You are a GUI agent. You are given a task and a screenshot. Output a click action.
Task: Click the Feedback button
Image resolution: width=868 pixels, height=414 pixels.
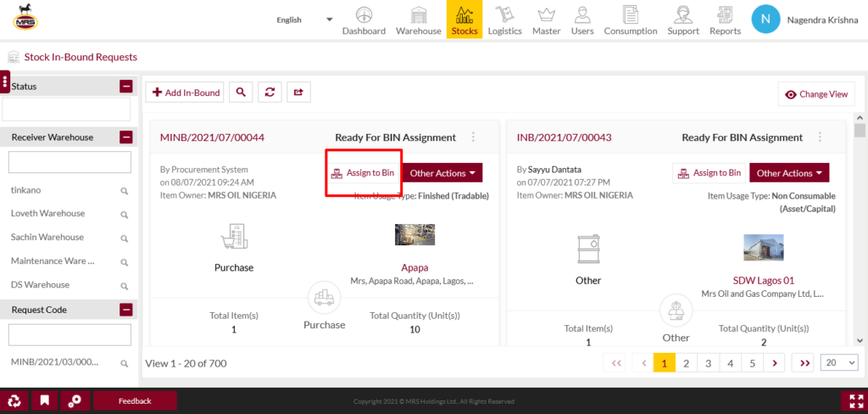(x=135, y=400)
